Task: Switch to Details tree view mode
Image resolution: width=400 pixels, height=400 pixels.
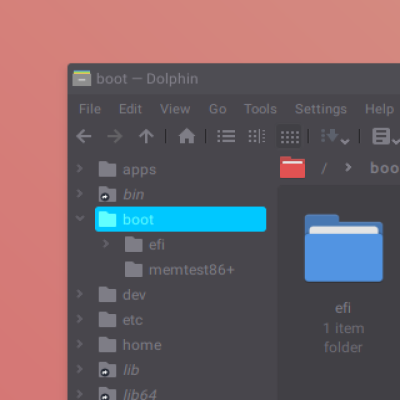Action: tap(257, 136)
